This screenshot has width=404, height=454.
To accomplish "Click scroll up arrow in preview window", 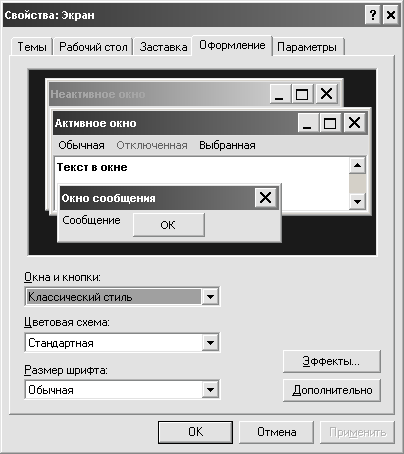I will pyautogui.click(x=358, y=165).
